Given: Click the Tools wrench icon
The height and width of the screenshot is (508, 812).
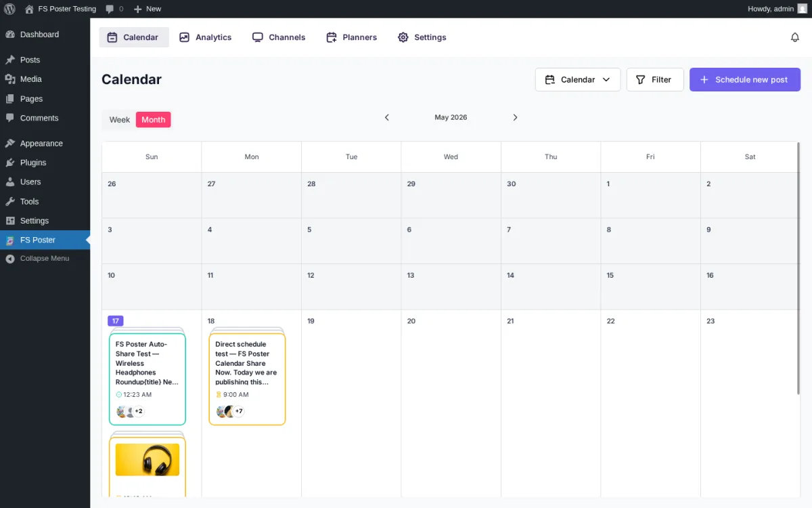Looking at the screenshot, I should click(10, 201).
